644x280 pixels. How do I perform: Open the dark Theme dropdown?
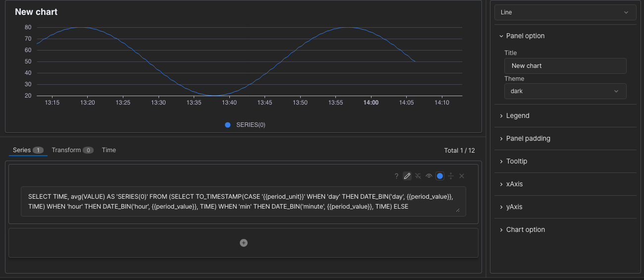click(565, 91)
